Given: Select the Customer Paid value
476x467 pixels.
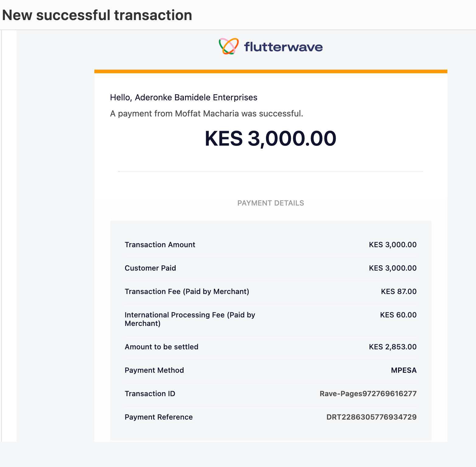Looking at the screenshot, I should [393, 268].
